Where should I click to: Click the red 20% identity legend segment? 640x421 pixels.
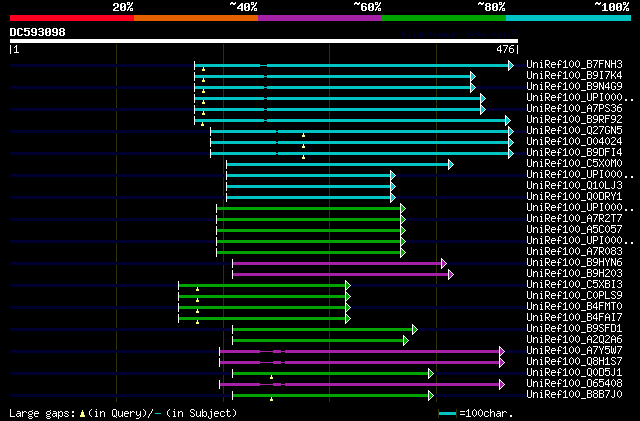coord(72,18)
